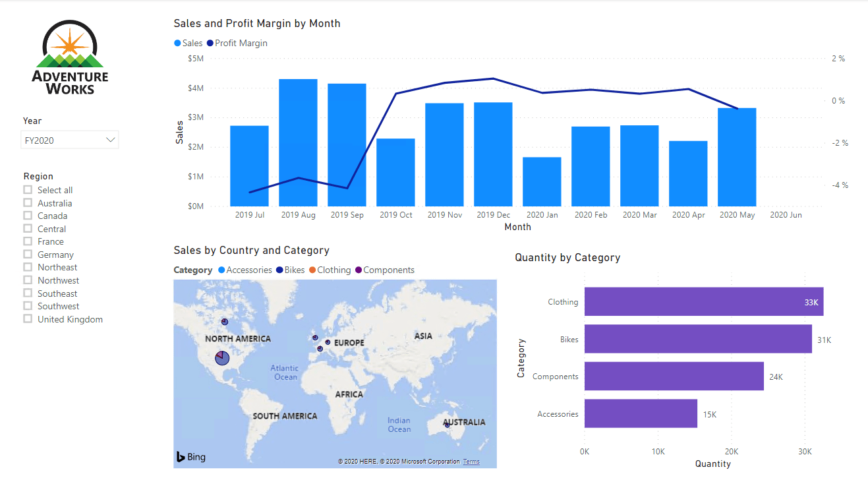Click the Sales legend dot icon
Viewport: 868px width, 488px height.
coord(177,44)
